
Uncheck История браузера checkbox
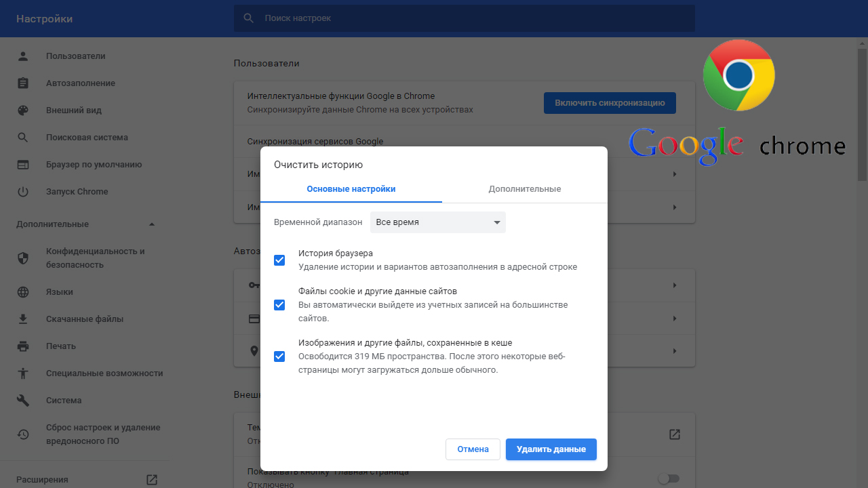click(279, 260)
